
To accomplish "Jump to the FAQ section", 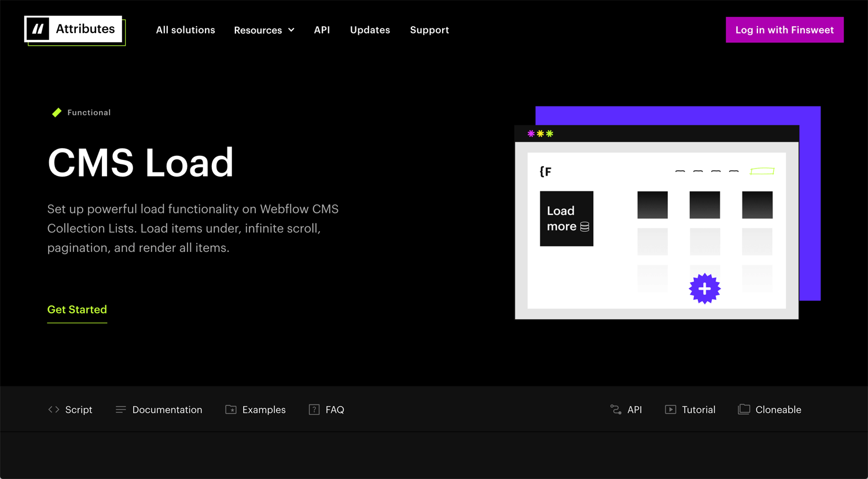I will [326, 409].
